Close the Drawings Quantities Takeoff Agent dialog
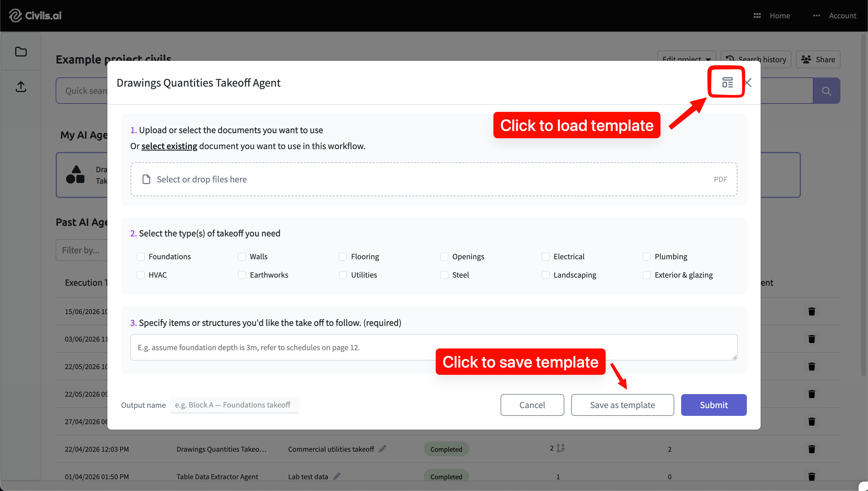The height and width of the screenshot is (491, 868). pos(748,83)
